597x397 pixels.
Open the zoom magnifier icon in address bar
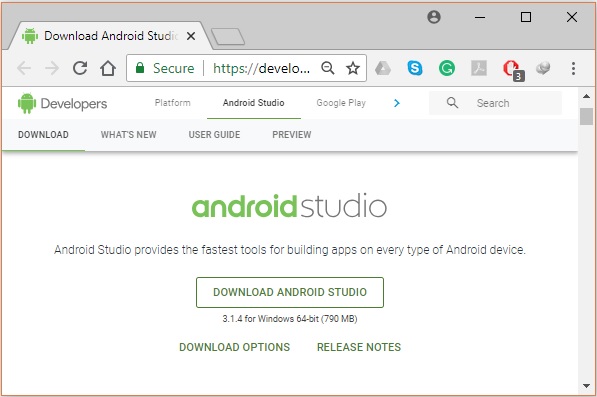click(x=327, y=68)
